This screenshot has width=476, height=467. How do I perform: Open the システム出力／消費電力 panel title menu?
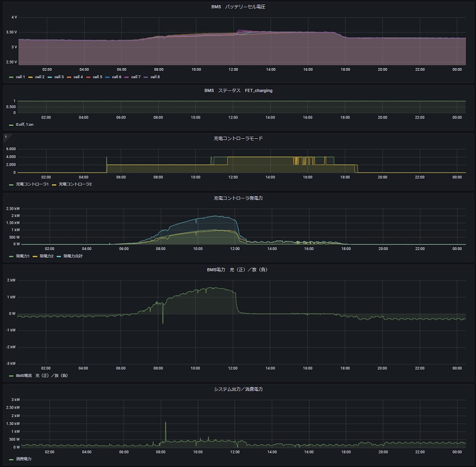click(238, 389)
